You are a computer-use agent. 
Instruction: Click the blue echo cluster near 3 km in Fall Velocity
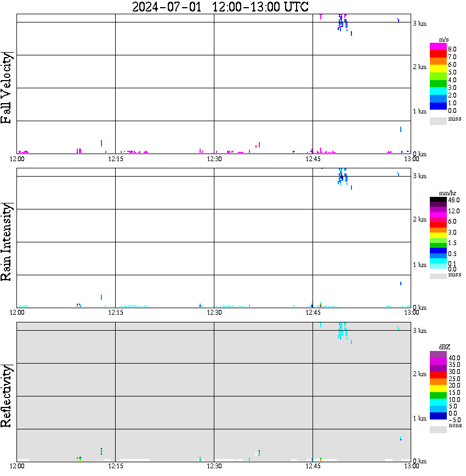tap(343, 23)
